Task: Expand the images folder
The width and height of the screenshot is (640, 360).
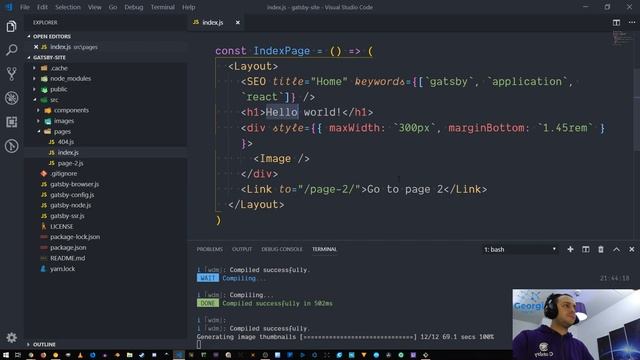Action: [64, 121]
